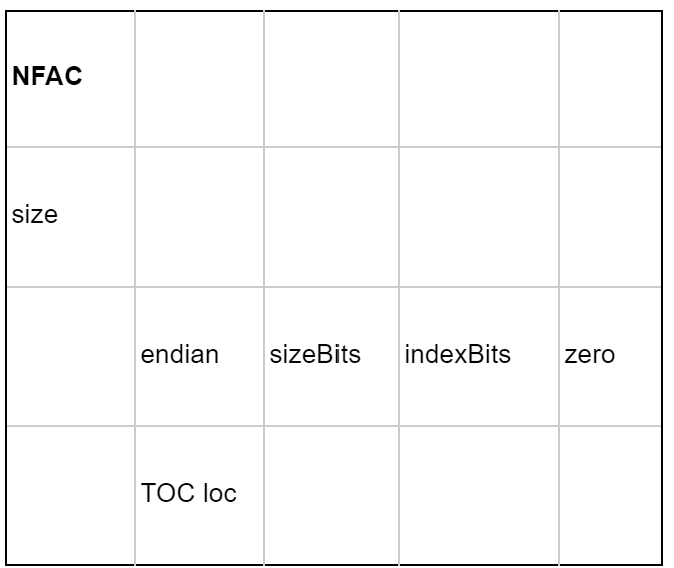Click the empty cell directly above indexBits
674x568 pixels.
coord(478,216)
